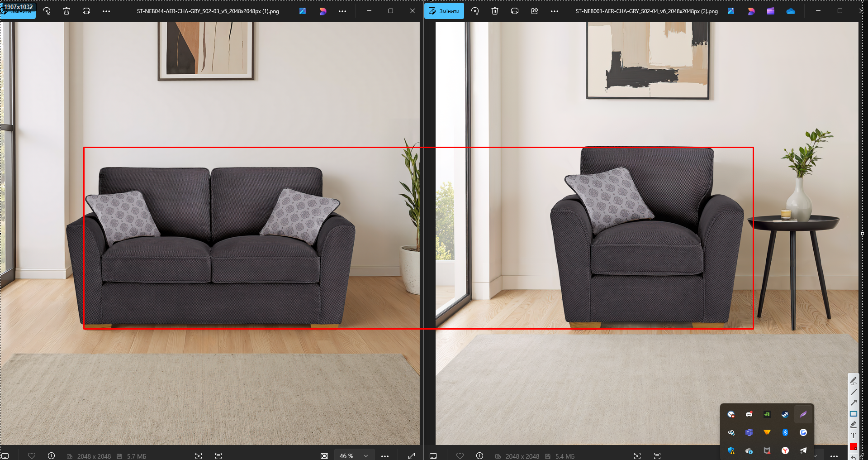Viewport: 868px width, 460px height.
Task: Click the Discord icon in the system tray popup
Action: [749, 414]
